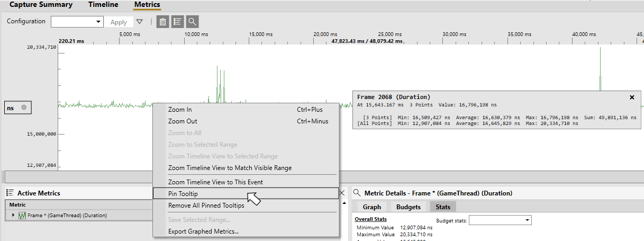Choose Remove All Pinned Tooltips

(x=246, y=206)
